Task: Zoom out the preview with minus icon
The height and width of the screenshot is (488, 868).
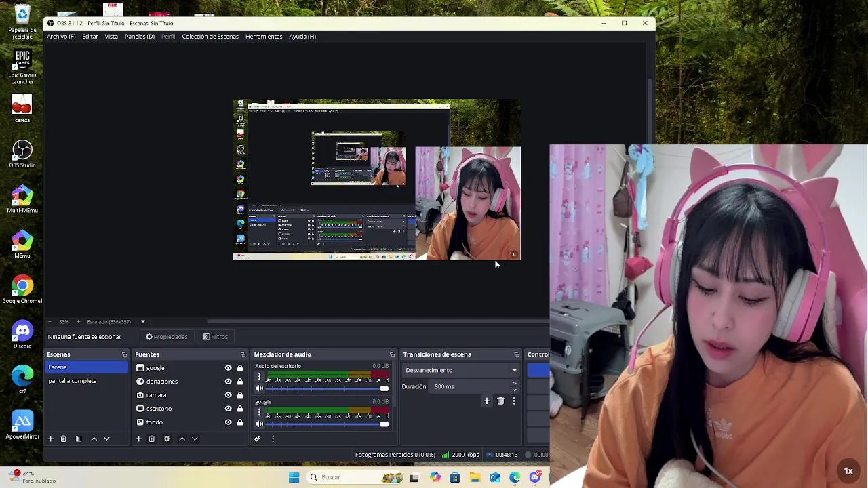Action: tap(50, 321)
